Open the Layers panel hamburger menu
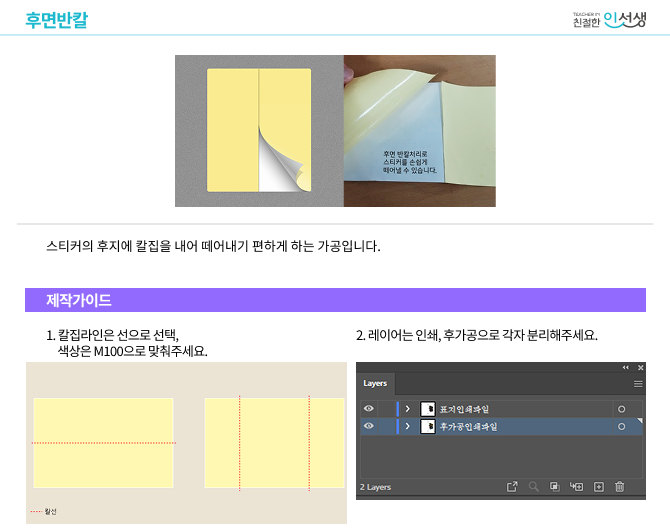 click(638, 384)
